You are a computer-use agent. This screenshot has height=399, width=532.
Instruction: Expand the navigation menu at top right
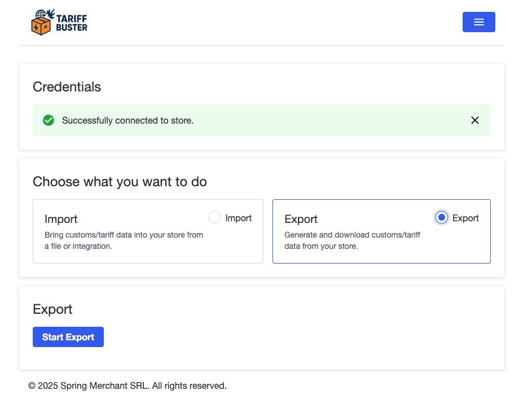[x=478, y=22]
